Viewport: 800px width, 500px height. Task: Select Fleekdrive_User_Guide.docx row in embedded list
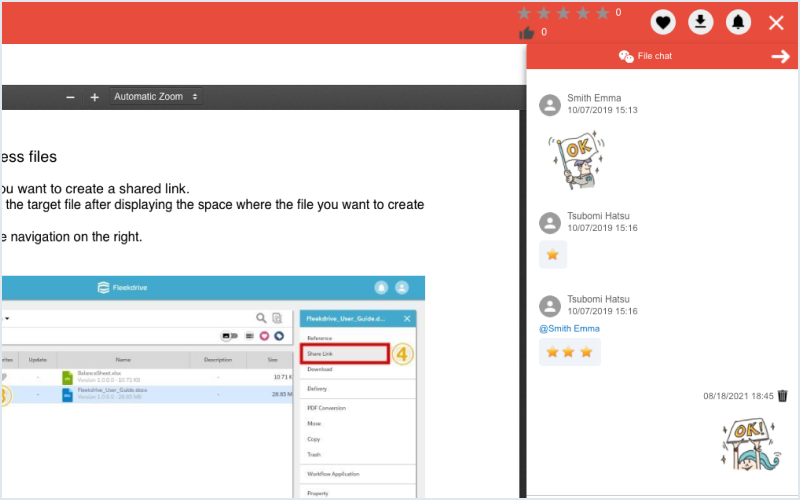coord(147,394)
